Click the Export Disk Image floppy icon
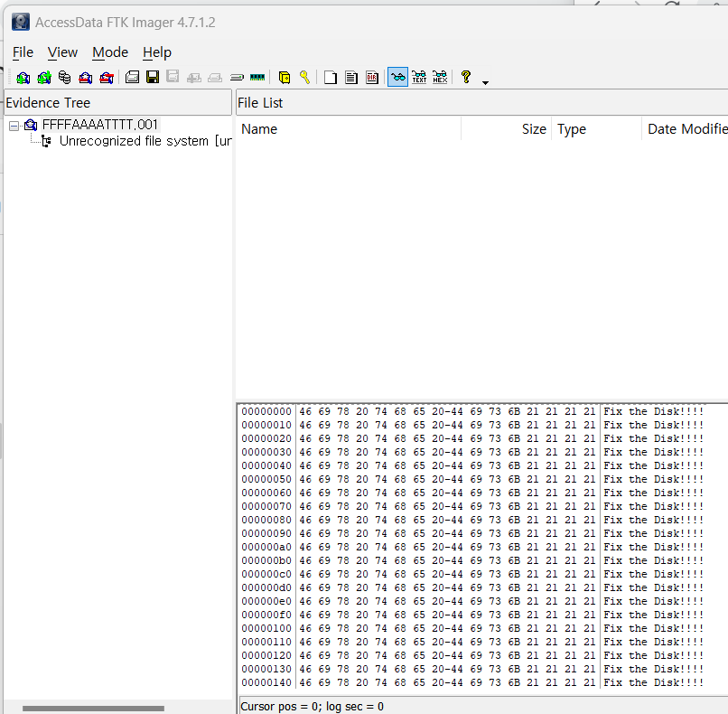This screenshot has height=714, width=728. 153,77
